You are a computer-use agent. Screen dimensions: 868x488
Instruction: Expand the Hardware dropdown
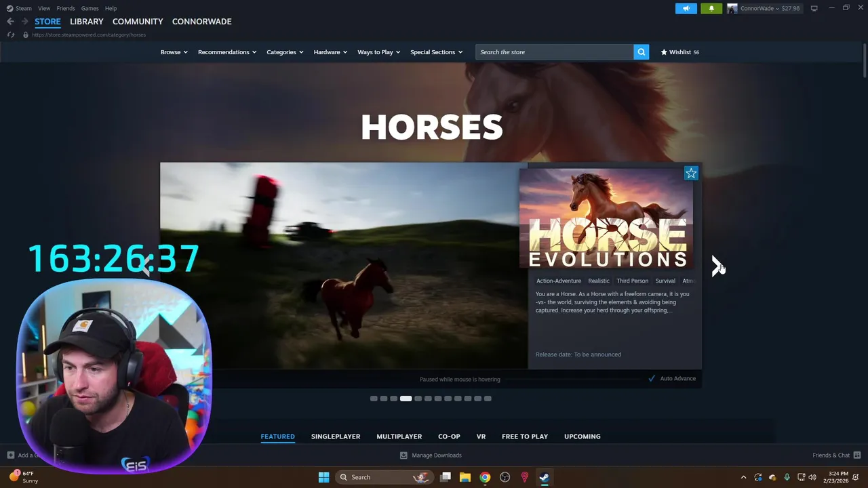[330, 52]
